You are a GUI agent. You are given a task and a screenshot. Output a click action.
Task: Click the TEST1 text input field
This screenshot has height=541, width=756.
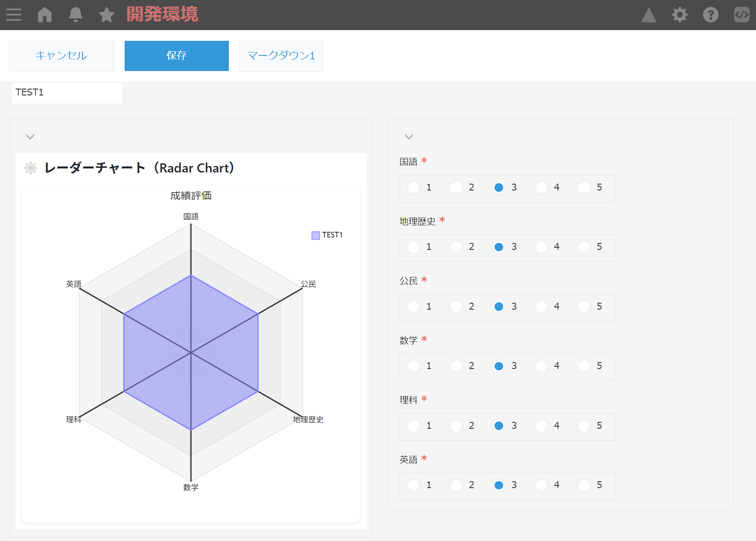point(67,93)
